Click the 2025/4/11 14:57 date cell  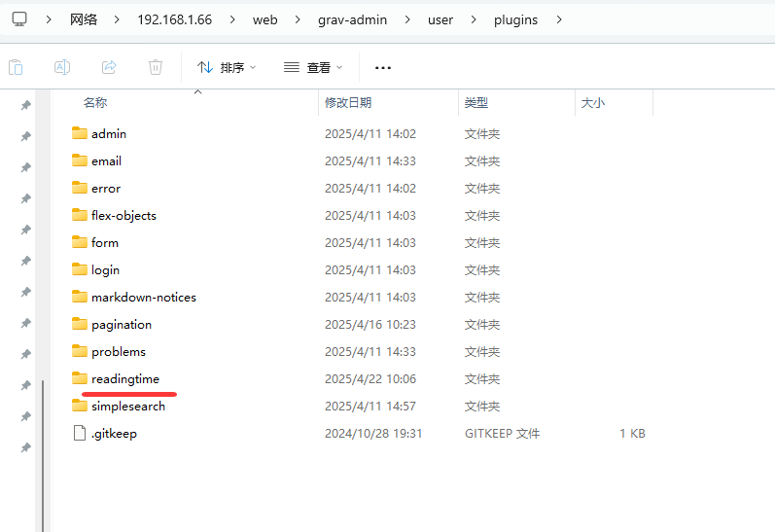(370, 407)
